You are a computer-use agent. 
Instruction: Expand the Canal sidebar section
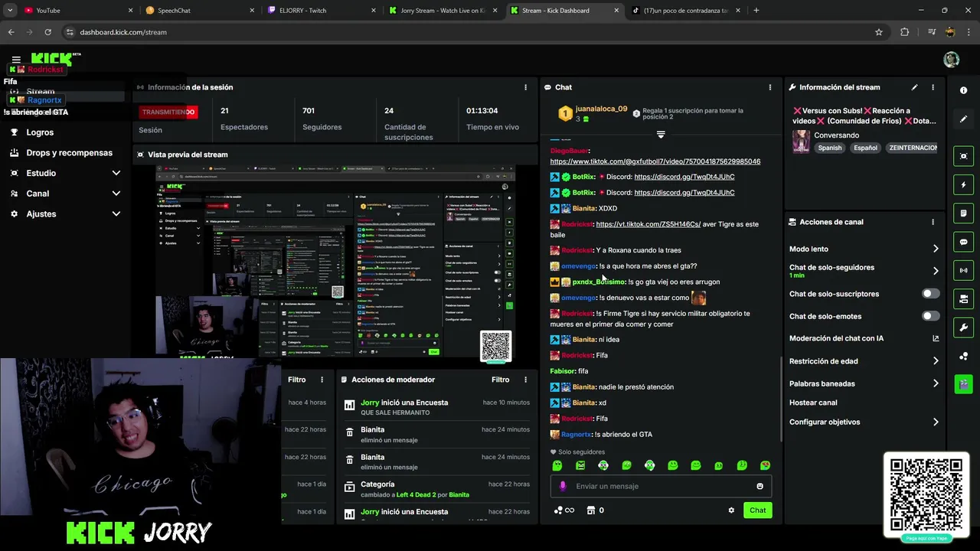116,194
